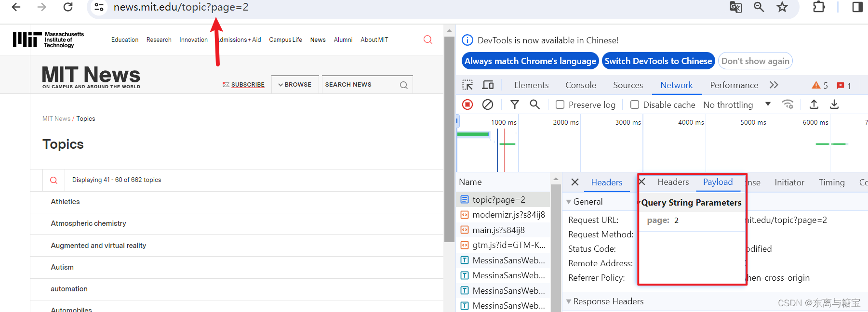Open Research nav link
Image resolution: width=868 pixels, height=312 pixels.
[x=159, y=40]
